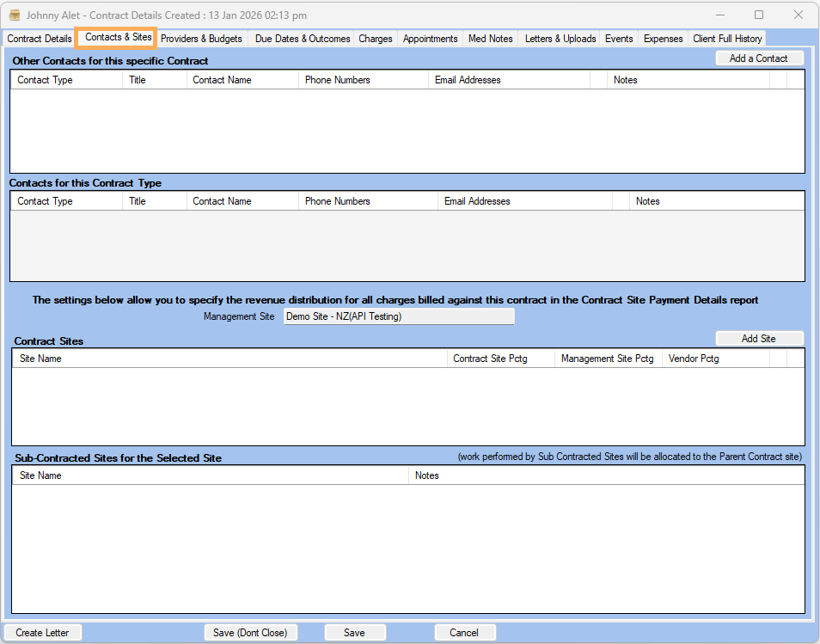The width and height of the screenshot is (820, 644).
Task: Go to the Charges tab
Action: pyautogui.click(x=376, y=39)
